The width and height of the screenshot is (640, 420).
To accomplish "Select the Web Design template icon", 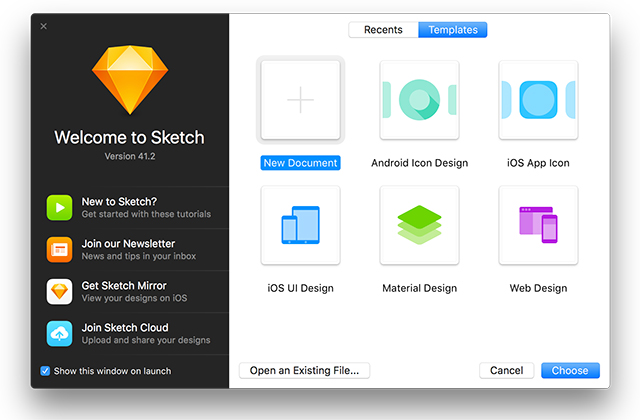I will click(x=538, y=225).
